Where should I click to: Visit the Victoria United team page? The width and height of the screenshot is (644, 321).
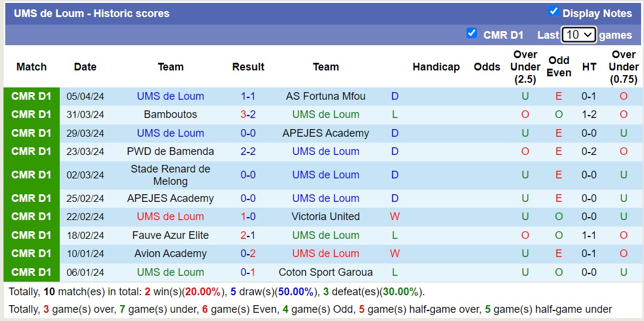tap(325, 217)
